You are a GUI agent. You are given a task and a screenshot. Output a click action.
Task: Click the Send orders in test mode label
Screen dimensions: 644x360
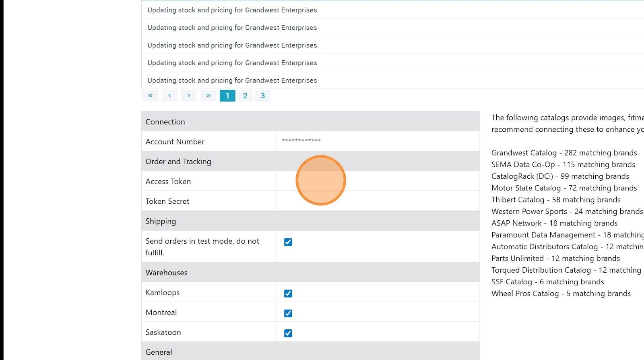[202, 246]
